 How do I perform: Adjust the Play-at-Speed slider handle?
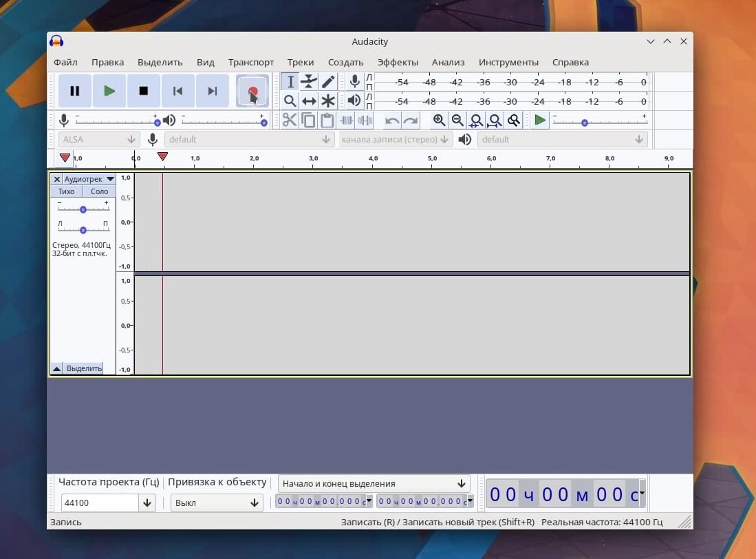(584, 123)
